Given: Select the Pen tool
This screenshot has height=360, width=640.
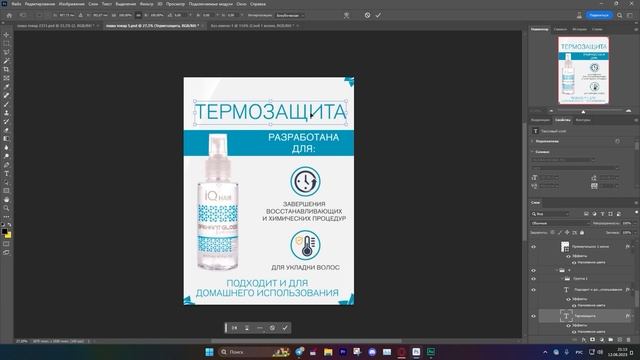Looking at the screenshot, I should click(x=6, y=165).
